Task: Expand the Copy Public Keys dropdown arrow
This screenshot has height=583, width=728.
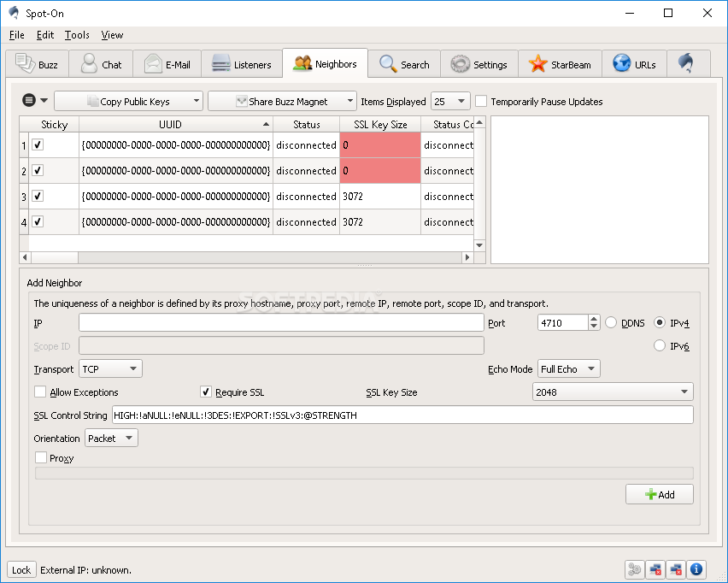Action: pyautogui.click(x=197, y=101)
